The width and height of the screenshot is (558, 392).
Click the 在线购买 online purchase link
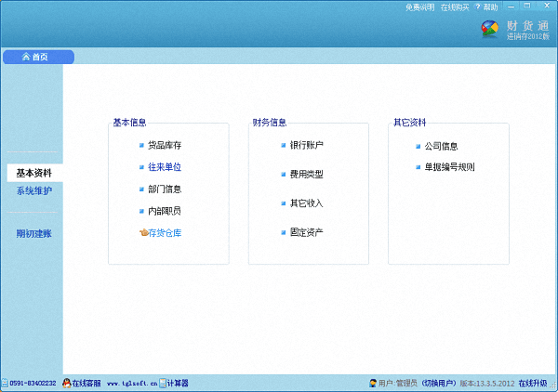455,7
